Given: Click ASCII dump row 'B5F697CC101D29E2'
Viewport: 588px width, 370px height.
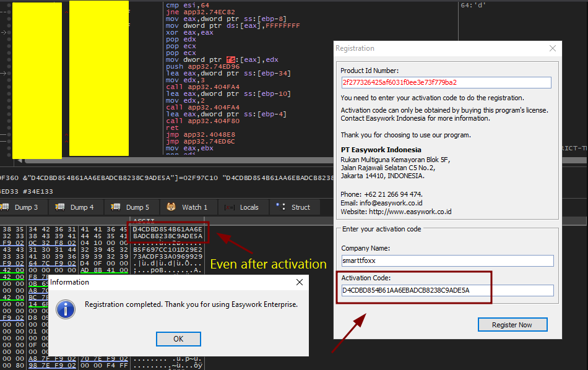Looking at the screenshot, I should pyautogui.click(x=167, y=250).
